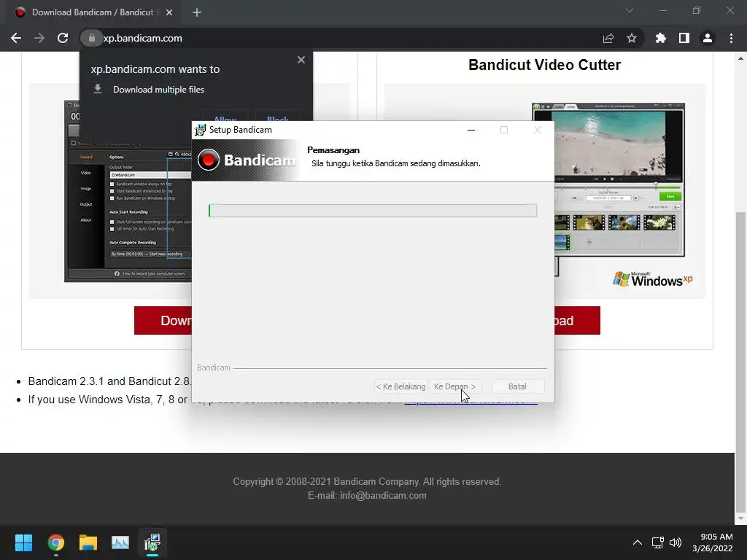Switch to Bandicam setup taskbar icon

pos(152,542)
